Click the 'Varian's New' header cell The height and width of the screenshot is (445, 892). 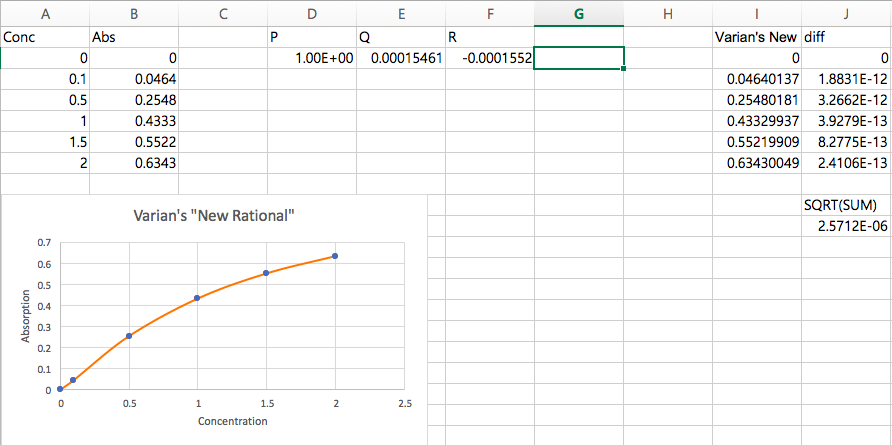point(756,37)
